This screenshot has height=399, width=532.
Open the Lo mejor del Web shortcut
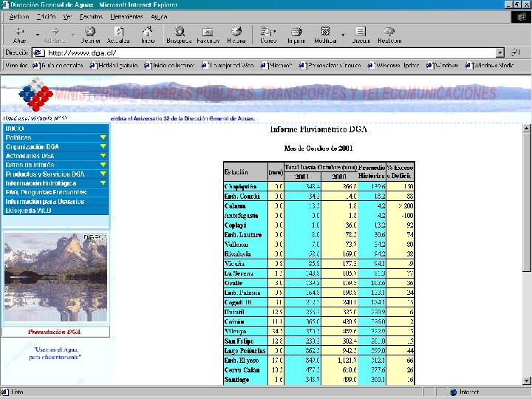[228, 65]
